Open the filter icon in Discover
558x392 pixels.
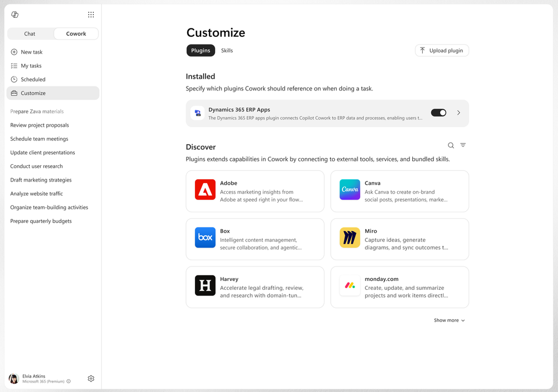coord(463,145)
